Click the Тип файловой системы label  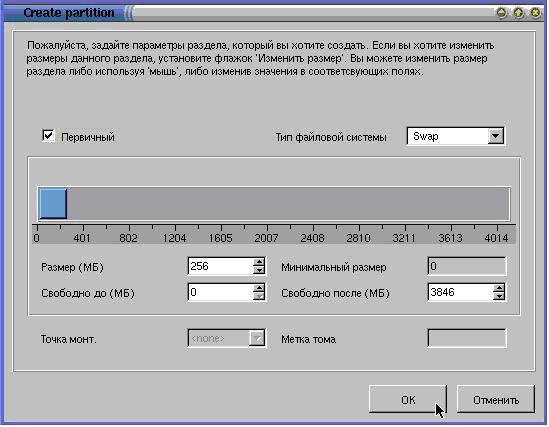331,137
